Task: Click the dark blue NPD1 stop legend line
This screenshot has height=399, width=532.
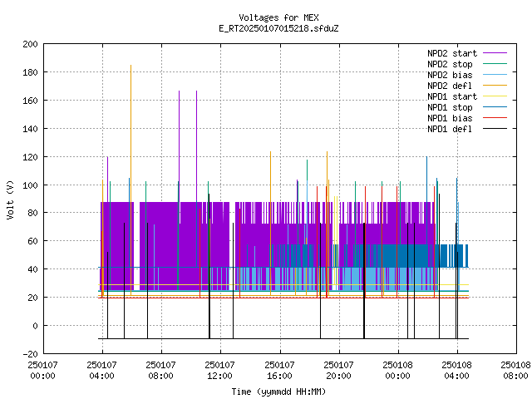Action: (x=495, y=107)
